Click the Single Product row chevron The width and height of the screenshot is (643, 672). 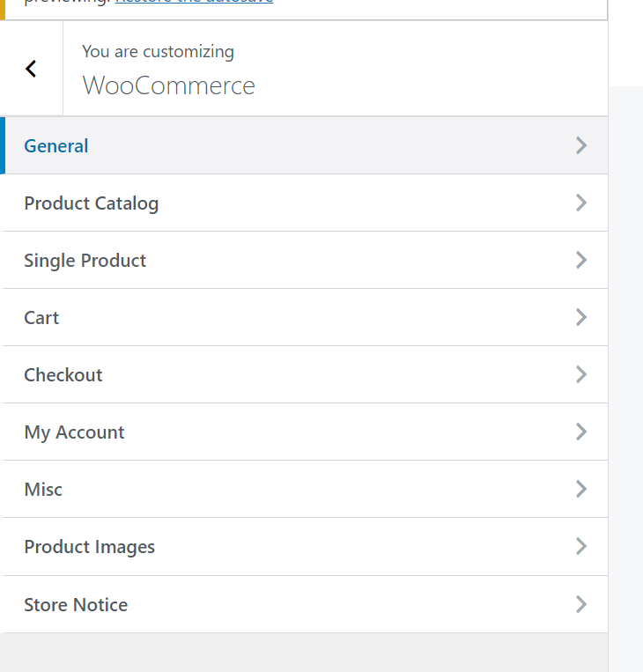point(580,261)
